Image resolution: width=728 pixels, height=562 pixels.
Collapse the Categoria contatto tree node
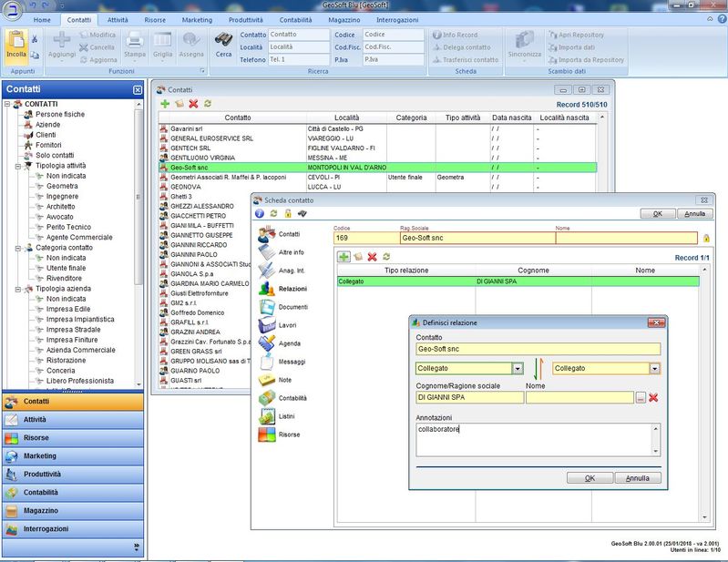click(18, 247)
